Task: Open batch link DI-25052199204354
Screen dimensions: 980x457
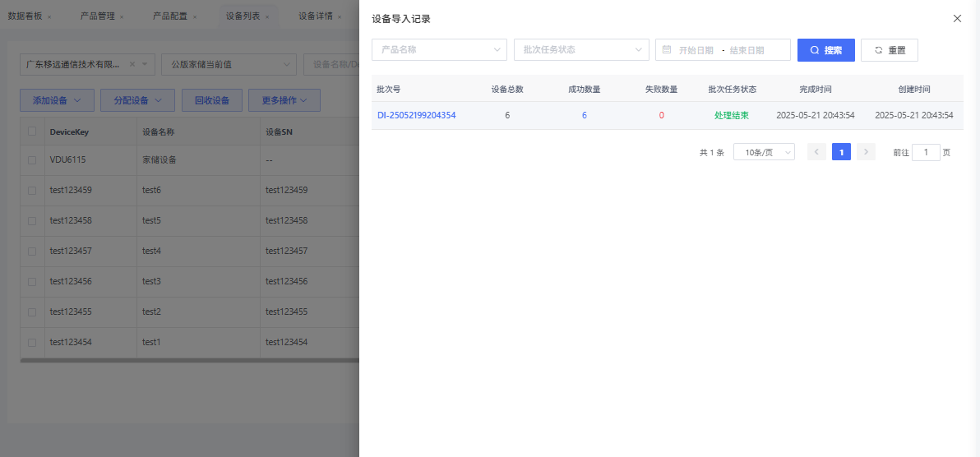Action: pyautogui.click(x=416, y=116)
